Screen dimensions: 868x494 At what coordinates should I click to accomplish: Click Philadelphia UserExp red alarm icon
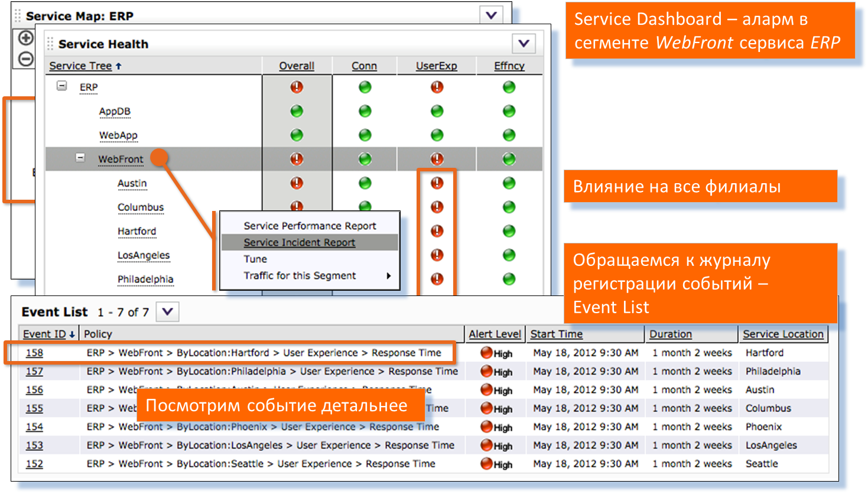(x=437, y=279)
